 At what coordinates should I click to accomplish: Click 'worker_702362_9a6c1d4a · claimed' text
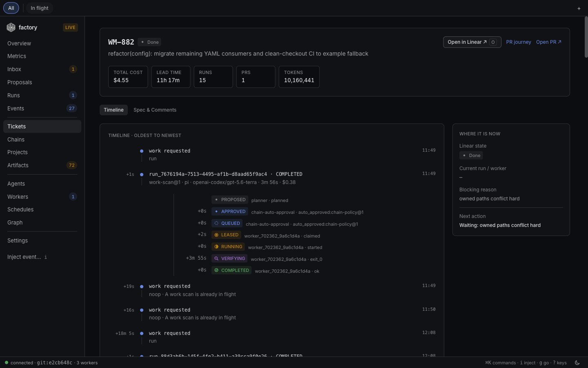click(282, 236)
